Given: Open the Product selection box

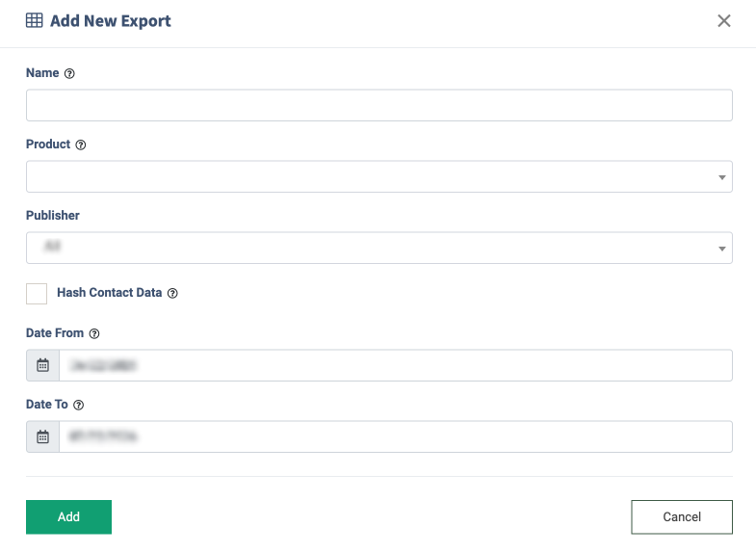Looking at the screenshot, I should [x=379, y=176].
